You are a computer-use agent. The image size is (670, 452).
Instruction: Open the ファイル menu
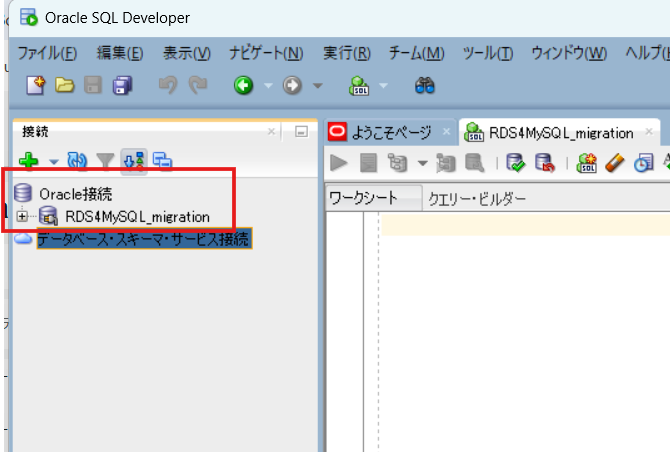pyautogui.click(x=47, y=53)
